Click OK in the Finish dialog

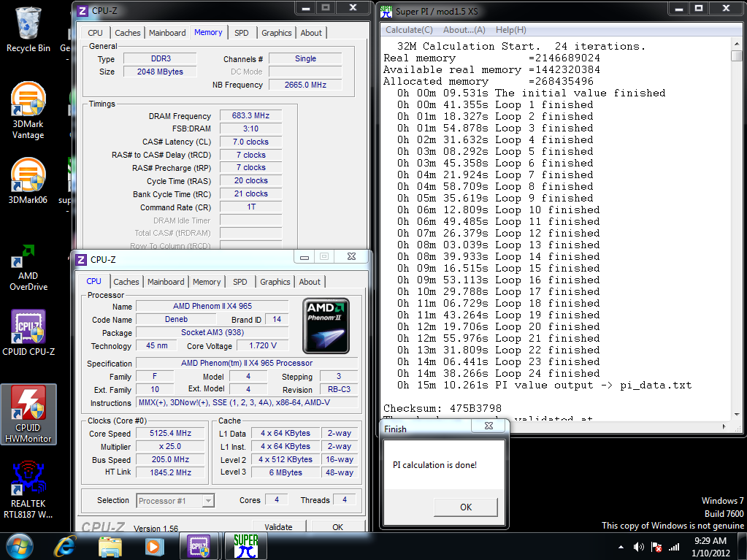[466, 507]
